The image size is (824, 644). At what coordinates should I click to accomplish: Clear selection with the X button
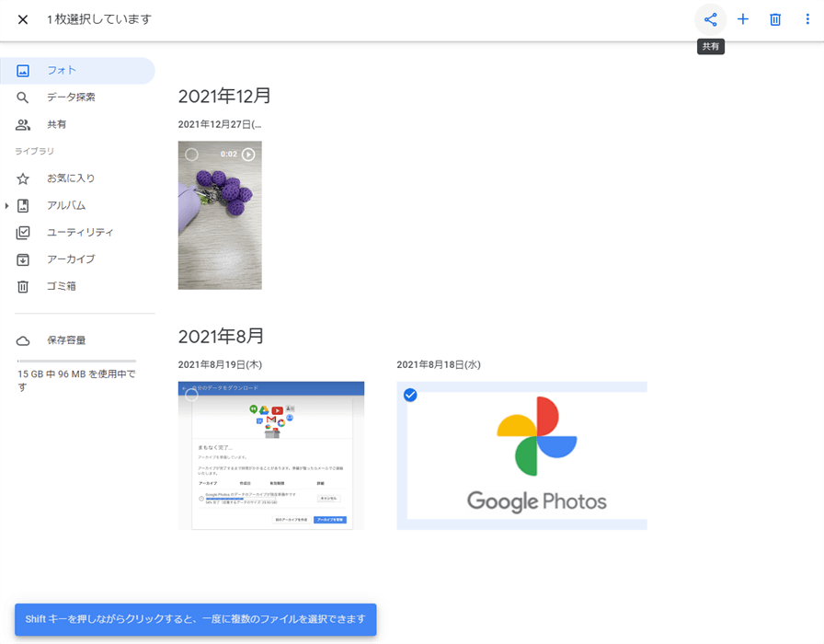pos(23,20)
